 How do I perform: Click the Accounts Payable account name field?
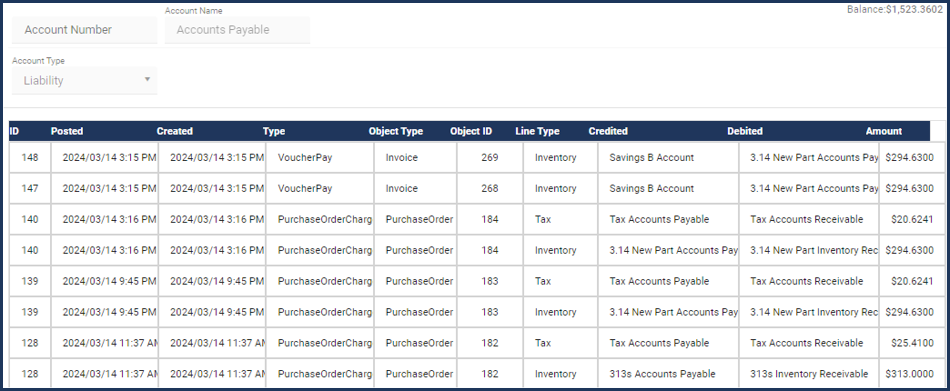point(237,30)
